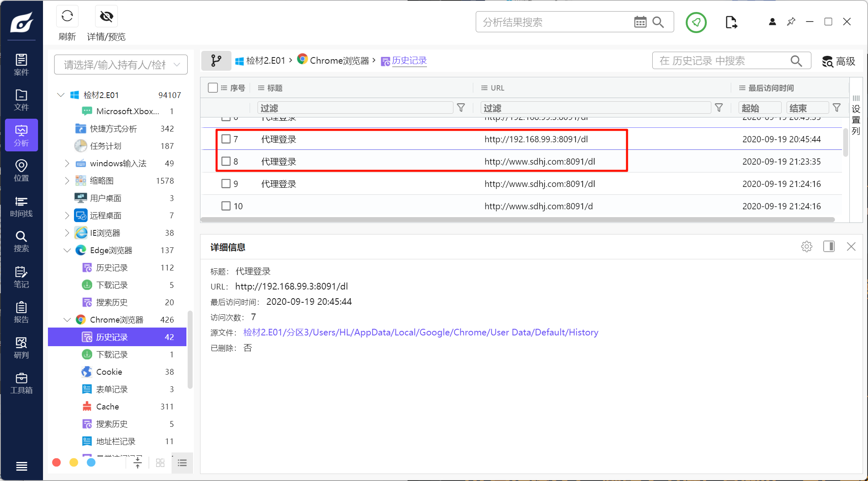Click the calendar icon in the search bar
The width and height of the screenshot is (868, 481).
tap(640, 22)
